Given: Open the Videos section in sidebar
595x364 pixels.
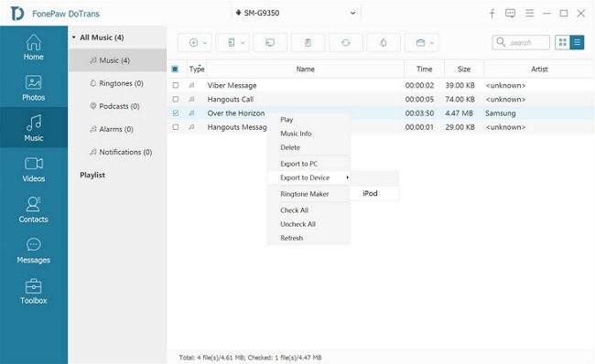Looking at the screenshot, I should 33,169.
